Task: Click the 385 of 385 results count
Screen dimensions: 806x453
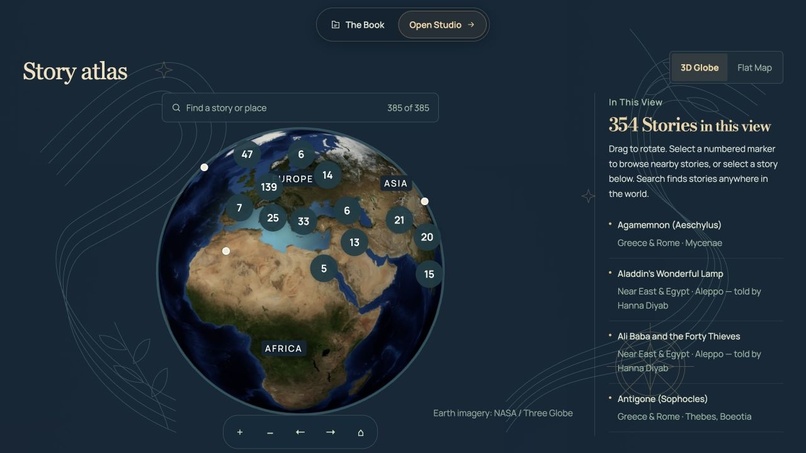Action: [x=408, y=108]
